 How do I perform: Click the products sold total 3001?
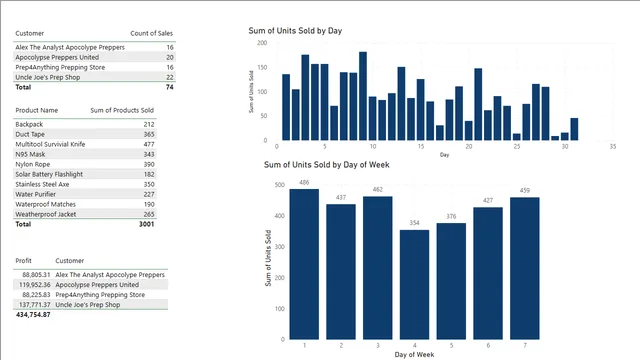(x=147, y=224)
